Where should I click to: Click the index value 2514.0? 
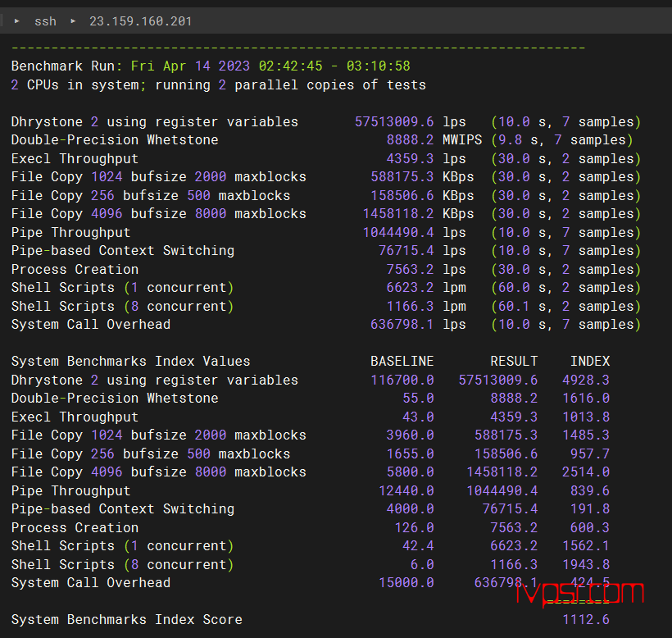click(x=586, y=472)
